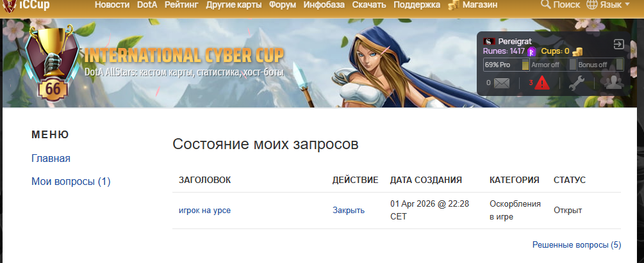Expand the Язык language dropdown arrow
The width and height of the screenshot is (644, 263).
(627, 5)
